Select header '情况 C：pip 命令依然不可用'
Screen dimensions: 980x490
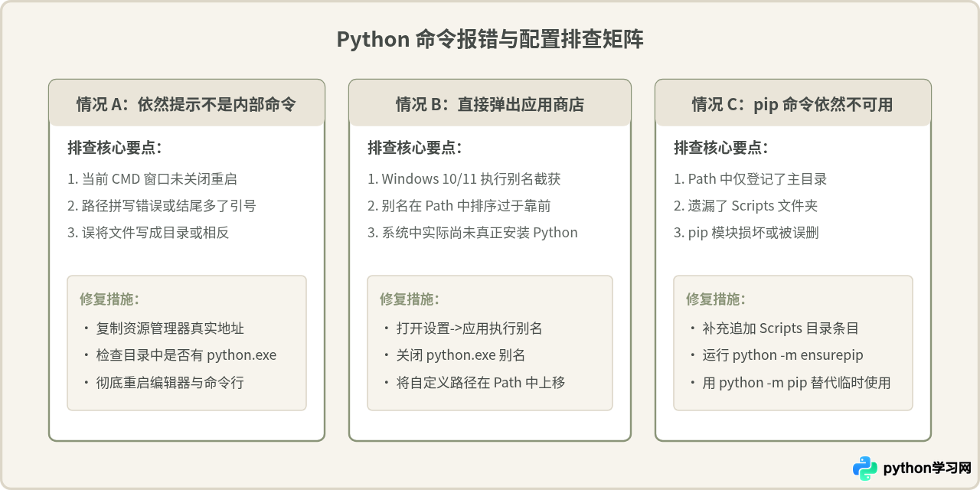click(793, 104)
